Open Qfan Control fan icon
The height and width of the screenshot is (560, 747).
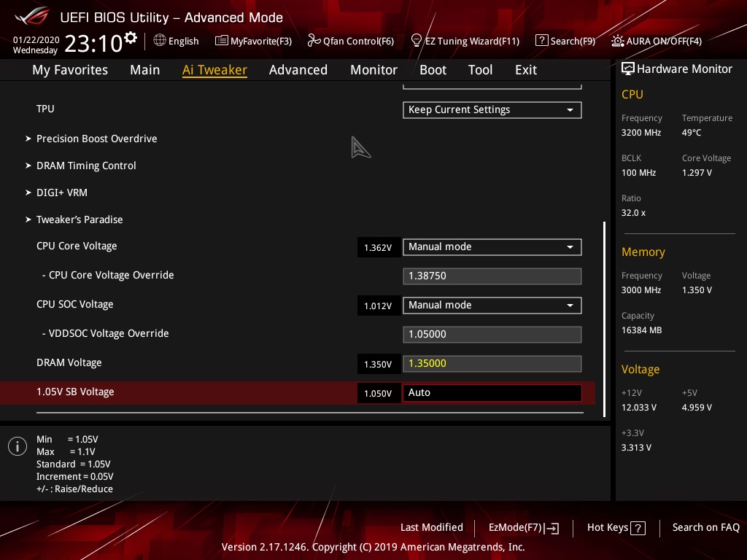[x=314, y=41]
